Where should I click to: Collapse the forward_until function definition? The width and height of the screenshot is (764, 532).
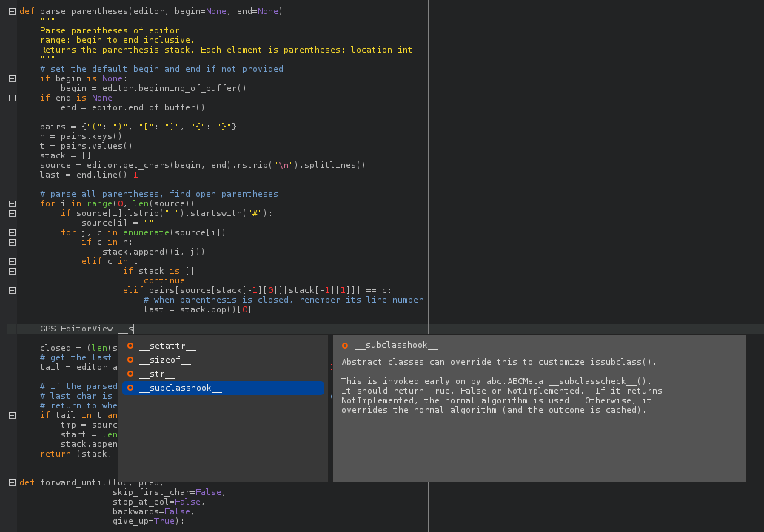(12, 482)
